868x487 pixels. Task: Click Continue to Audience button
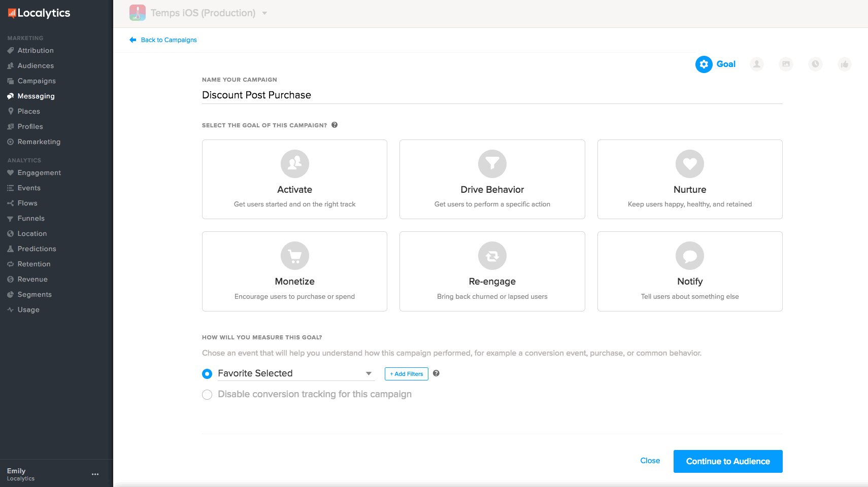tap(727, 461)
